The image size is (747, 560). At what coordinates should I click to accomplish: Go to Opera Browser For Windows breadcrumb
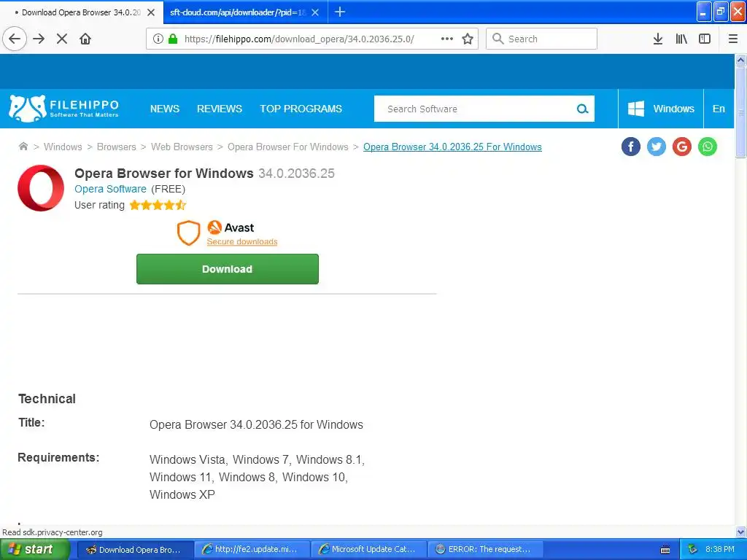click(x=287, y=147)
